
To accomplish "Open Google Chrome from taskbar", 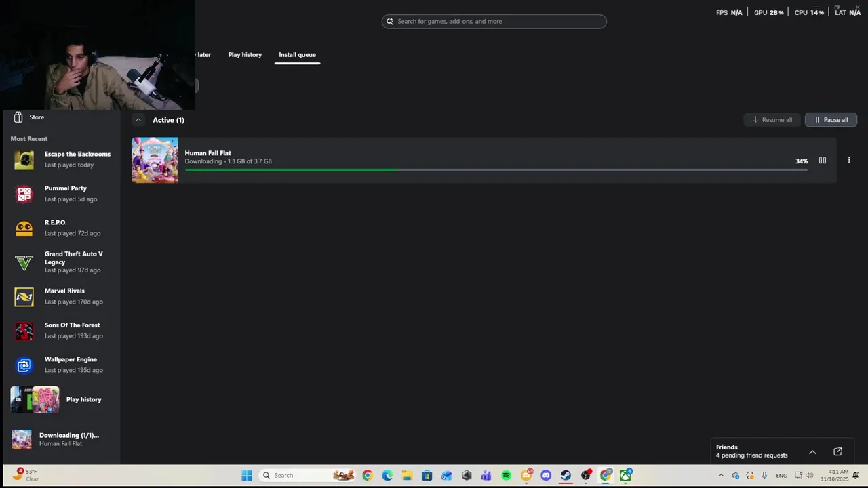I will tap(368, 475).
